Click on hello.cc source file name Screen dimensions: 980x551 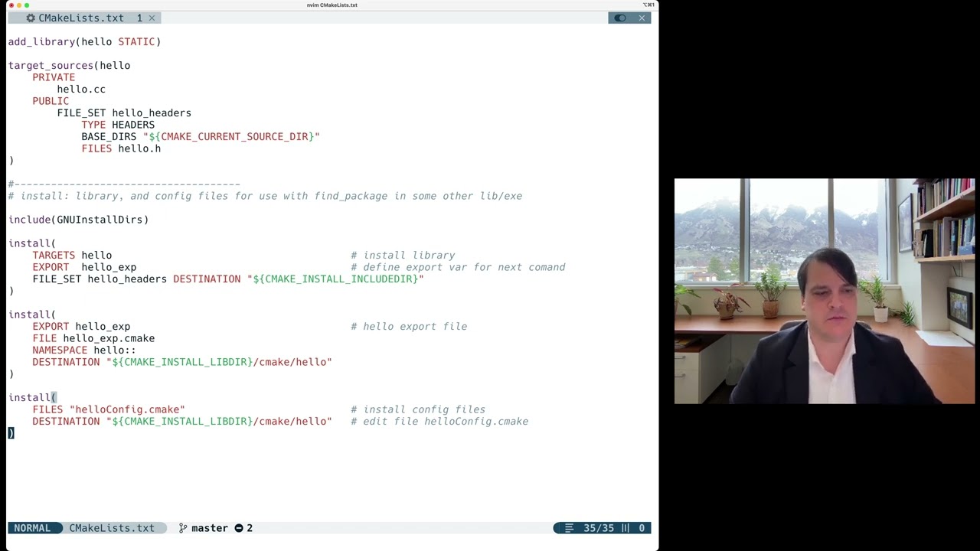pyautogui.click(x=81, y=89)
